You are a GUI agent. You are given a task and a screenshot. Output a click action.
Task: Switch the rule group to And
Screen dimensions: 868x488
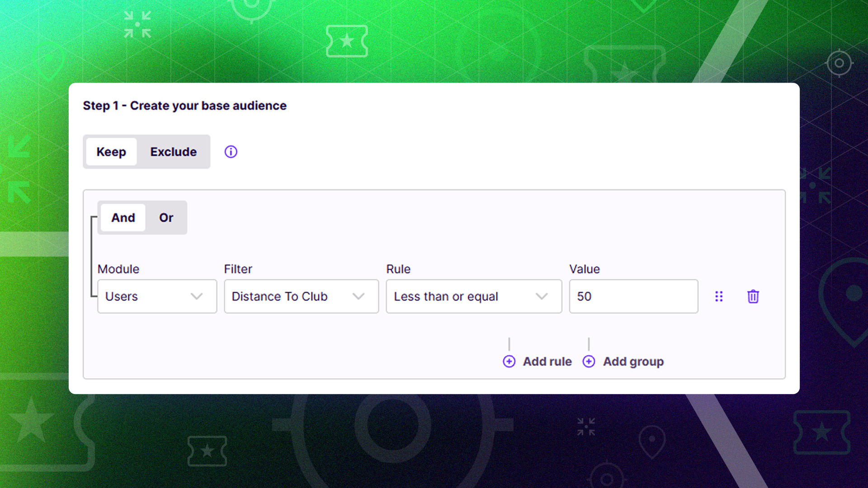(123, 217)
